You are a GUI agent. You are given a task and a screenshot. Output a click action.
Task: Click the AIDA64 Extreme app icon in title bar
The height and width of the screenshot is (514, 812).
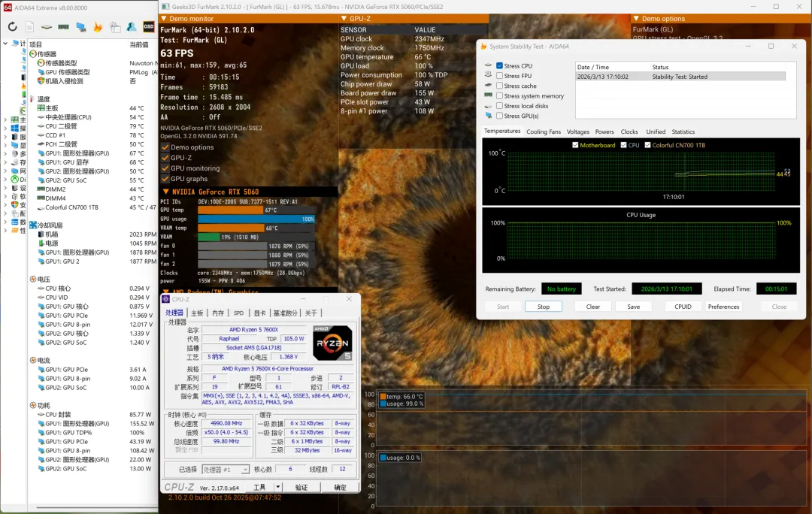point(8,8)
